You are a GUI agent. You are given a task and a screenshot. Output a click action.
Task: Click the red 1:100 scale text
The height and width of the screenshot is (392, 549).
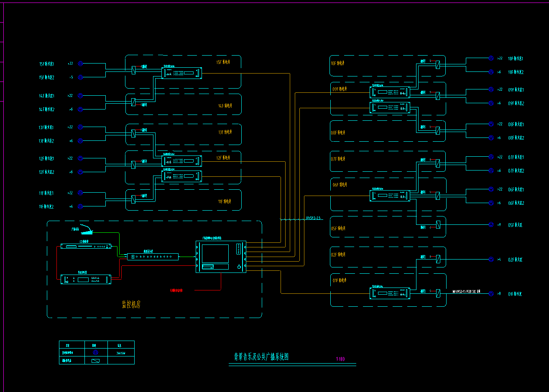pos(340,359)
